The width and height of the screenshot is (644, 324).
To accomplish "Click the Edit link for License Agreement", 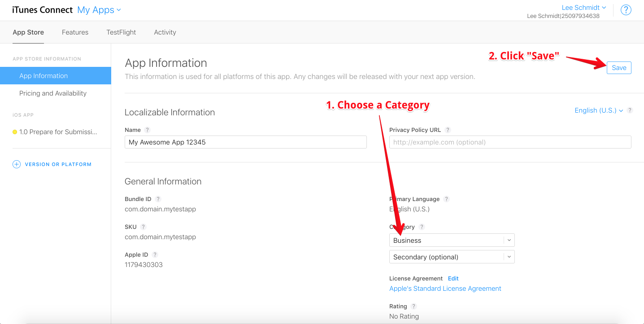I will pos(453,278).
